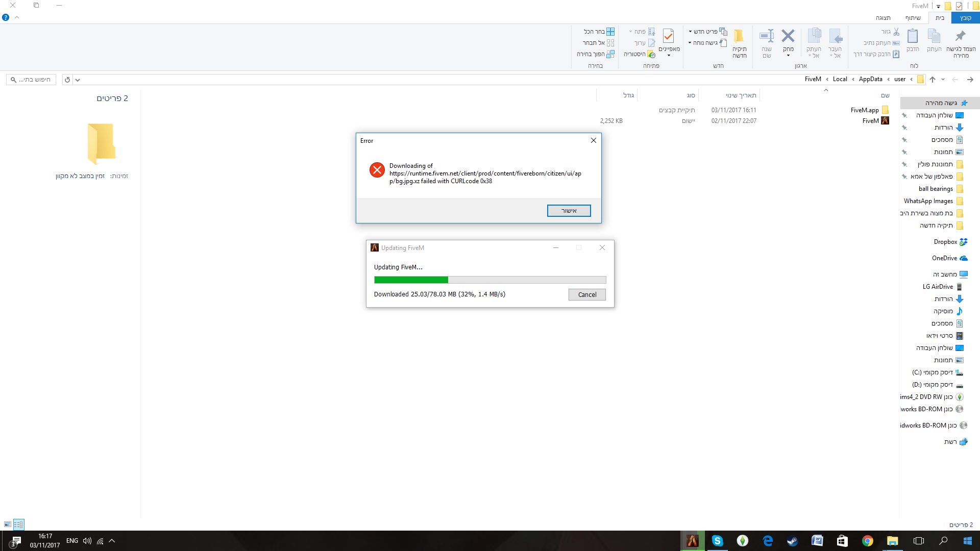Open Properties checkmark icon in ribbon
Viewport: 980px width, 551px height.
[x=669, y=36]
